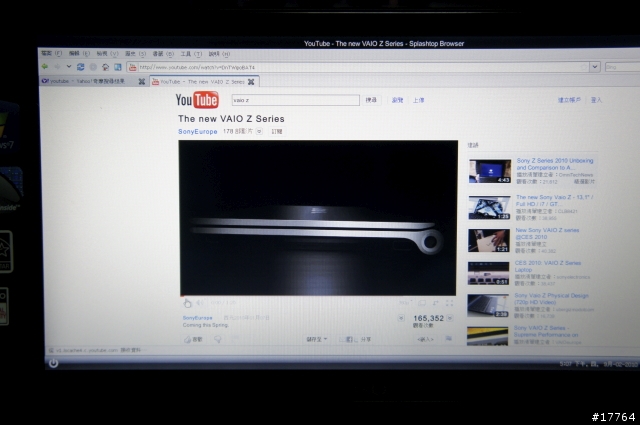This screenshot has width=640, height=425.
Task: Open New Sony VAIO Z @CES 2010 thumbnail
Action: point(489,240)
